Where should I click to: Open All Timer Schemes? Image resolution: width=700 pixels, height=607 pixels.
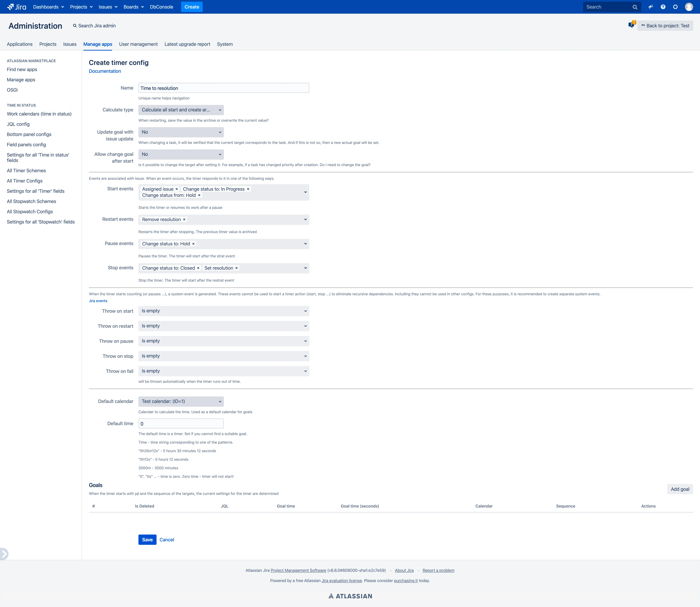(26, 171)
